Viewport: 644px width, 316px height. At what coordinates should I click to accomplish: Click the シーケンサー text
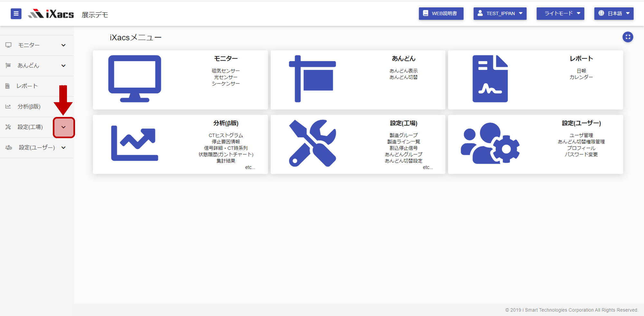tap(226, 84)
